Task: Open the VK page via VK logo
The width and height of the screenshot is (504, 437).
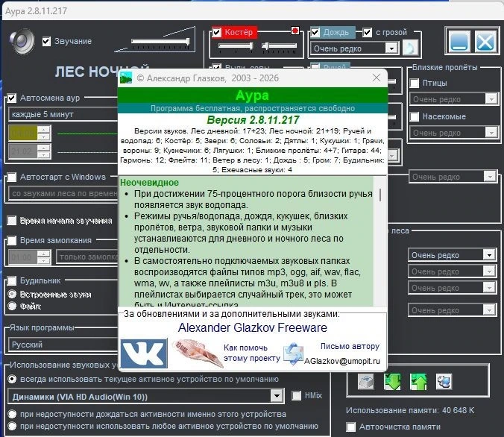Action: 144,353
